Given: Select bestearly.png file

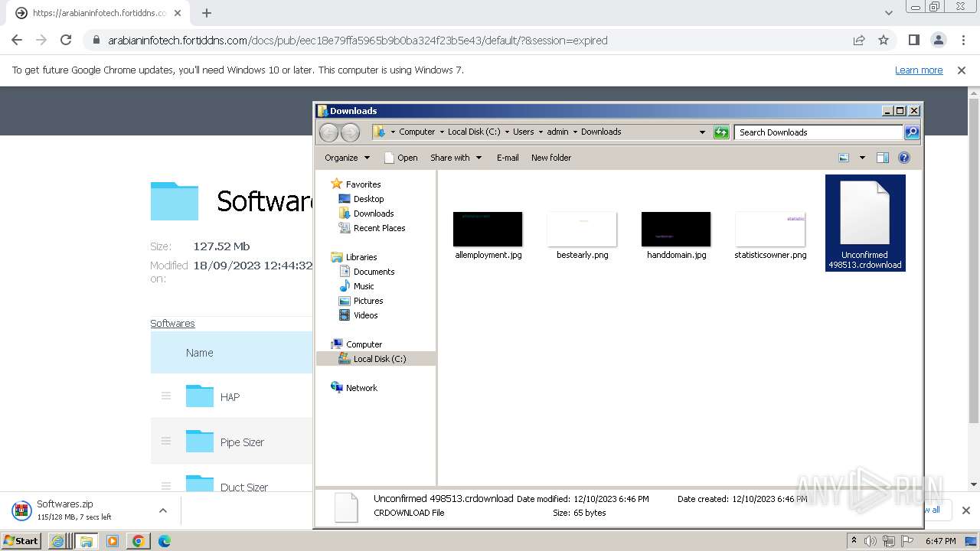Looking at the screenshot, I should pyautogui.click(x=582, y=236).
